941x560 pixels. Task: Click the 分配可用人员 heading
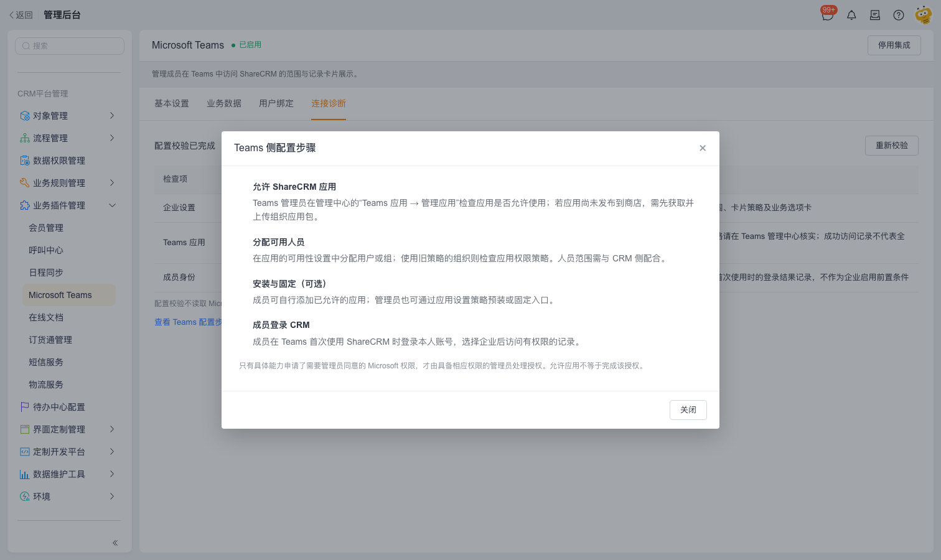[279, 242]
